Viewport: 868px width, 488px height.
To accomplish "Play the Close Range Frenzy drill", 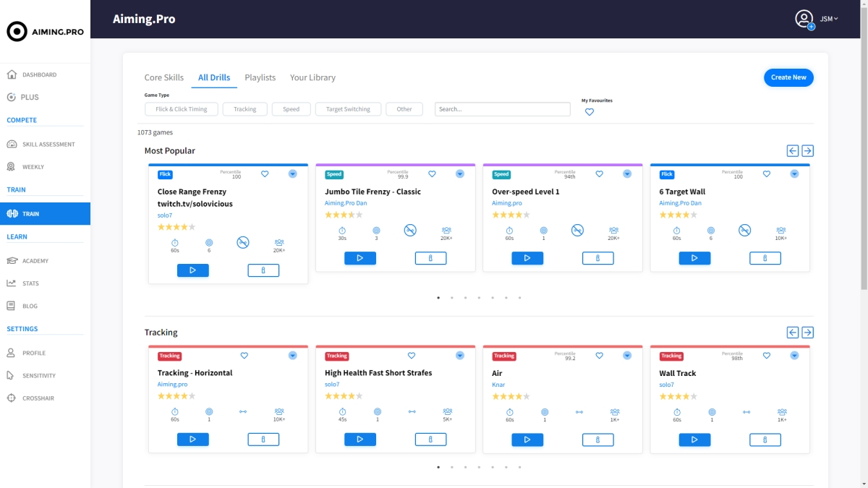I will pyautogui.click(x=192, y=270).
